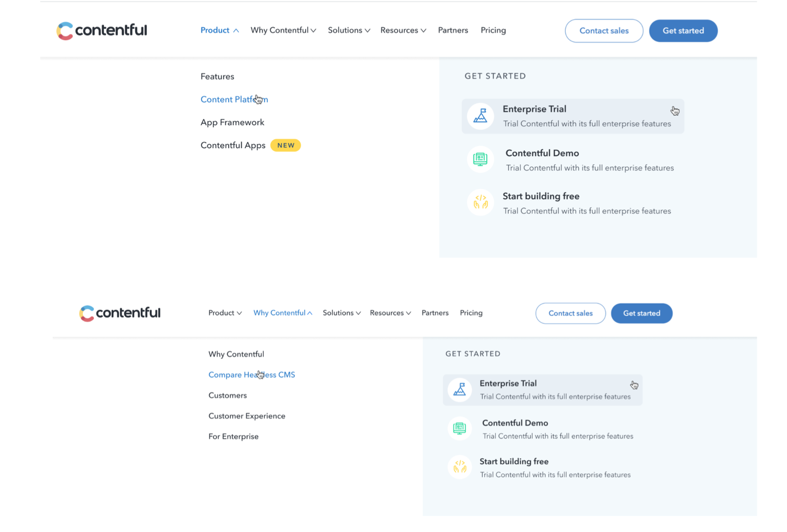Open Pricing in the lower navbar

[x=471, y=313]
